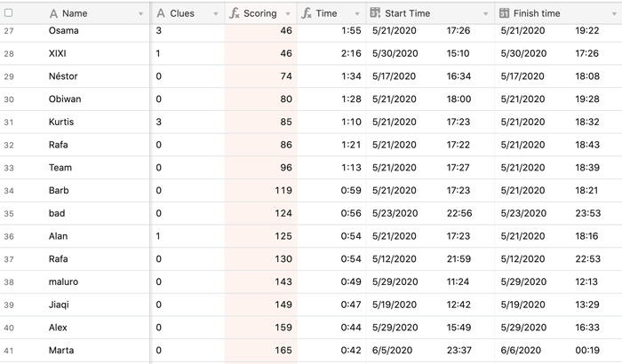The width and height of the screenshot is (622, 364).
Task: Select the Start Time date 5/30/2020
Action: (395, 53)
